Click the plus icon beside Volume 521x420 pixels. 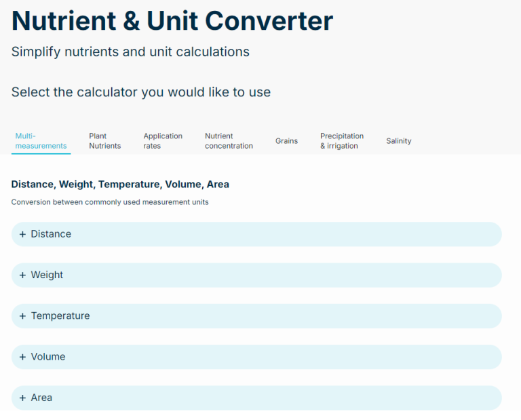point(22,357)
